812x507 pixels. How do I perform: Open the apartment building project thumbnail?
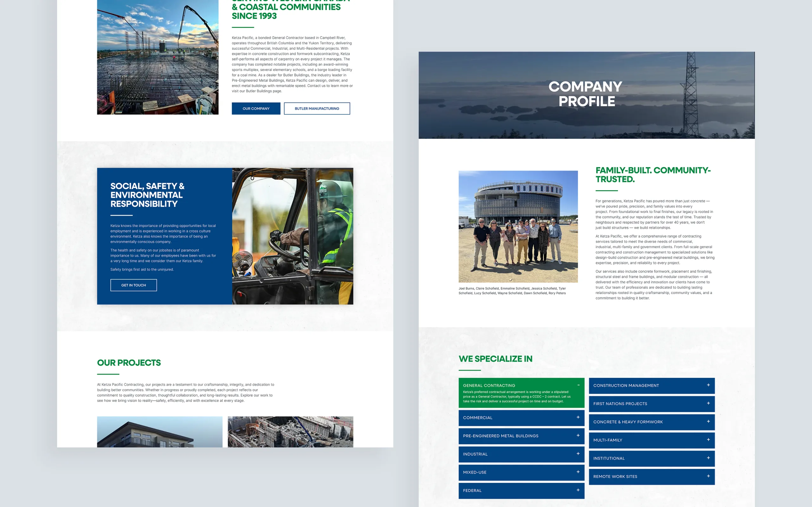tap(159, 432)
